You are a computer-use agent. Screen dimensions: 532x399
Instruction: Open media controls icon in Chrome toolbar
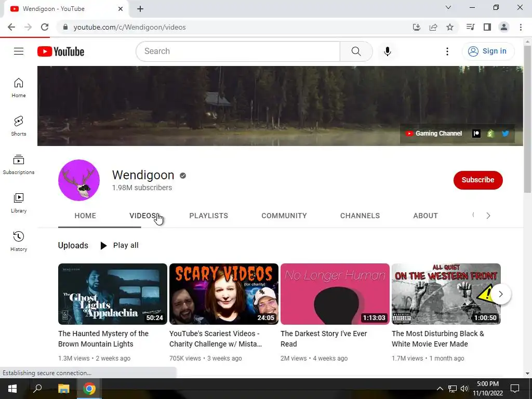470,27
